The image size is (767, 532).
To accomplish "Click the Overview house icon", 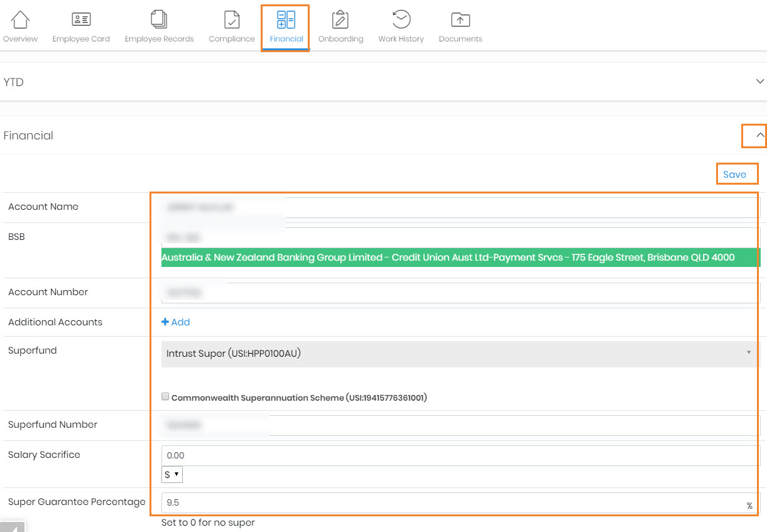I will pyautogui.click(x=20, y=19).
